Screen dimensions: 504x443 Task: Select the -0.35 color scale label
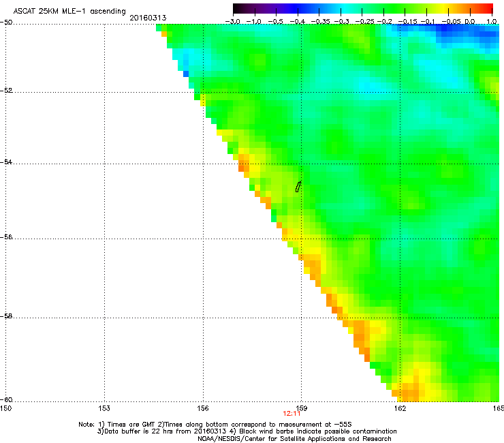tap(320, 22)
